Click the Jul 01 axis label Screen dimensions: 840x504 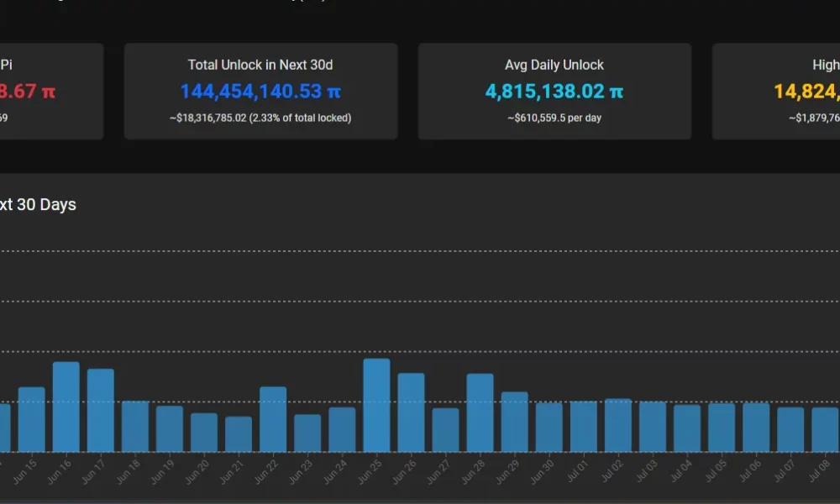pos(577,472)
